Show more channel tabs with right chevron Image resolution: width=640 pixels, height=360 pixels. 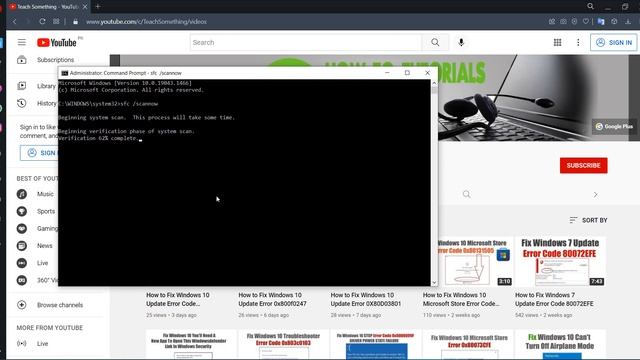pos(596,194)
